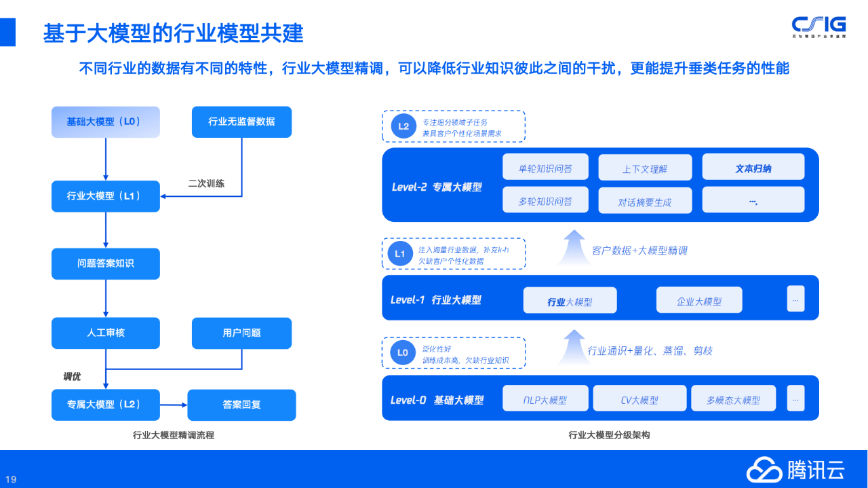Toggle the 行业大模型 option in Level-1 row

click(570, 299)
